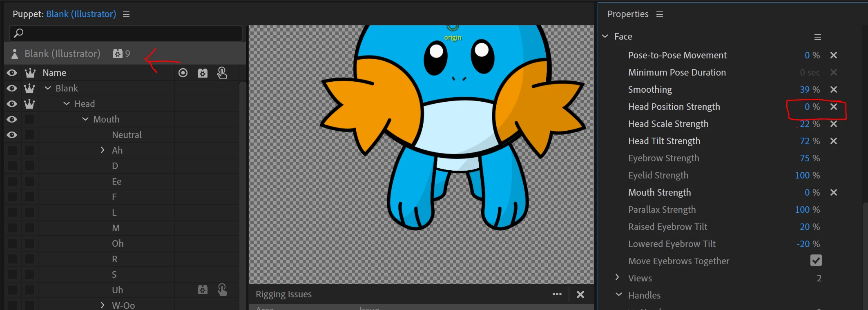Expand the Ah layer group
The height and width of the screenshot is (310, 868).
[x=103, y=150]
